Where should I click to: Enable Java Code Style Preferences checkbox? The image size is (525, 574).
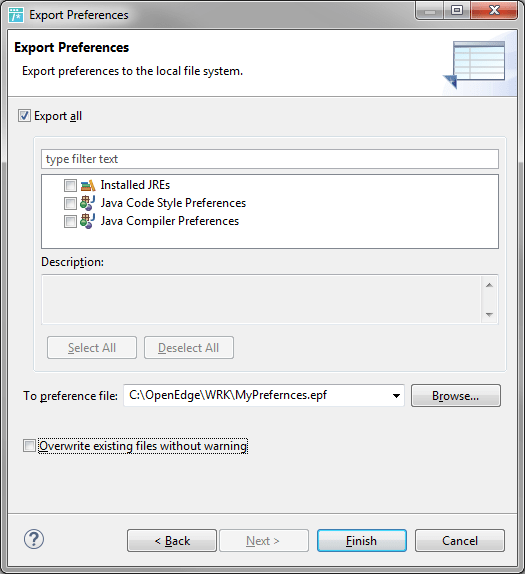70,203
